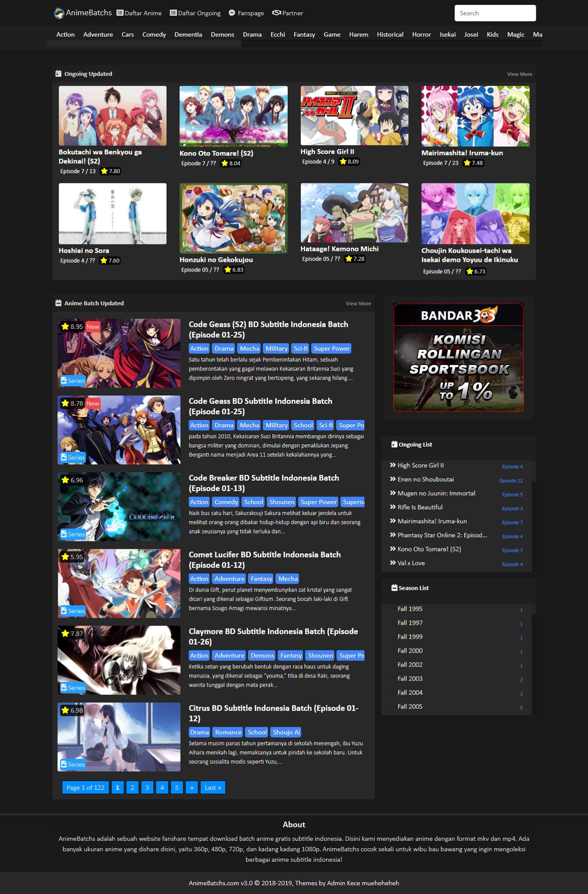Click the Season List calendar icon
This screenshot has width=588, height=894.
pos(394,588)
